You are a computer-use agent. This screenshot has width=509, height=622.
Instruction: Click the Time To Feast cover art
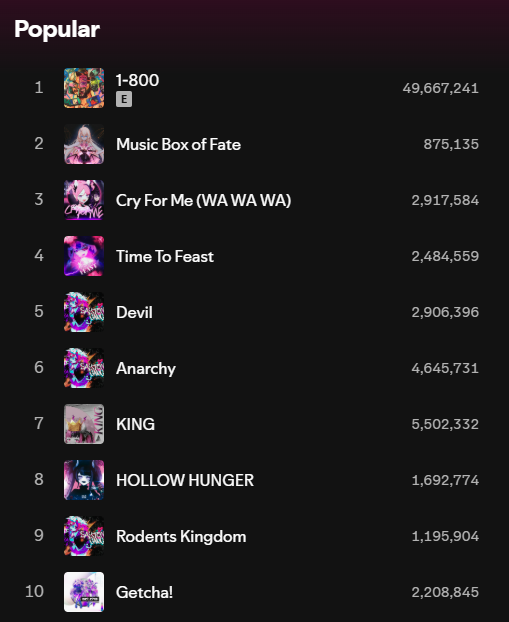click(x=84, y=256)
